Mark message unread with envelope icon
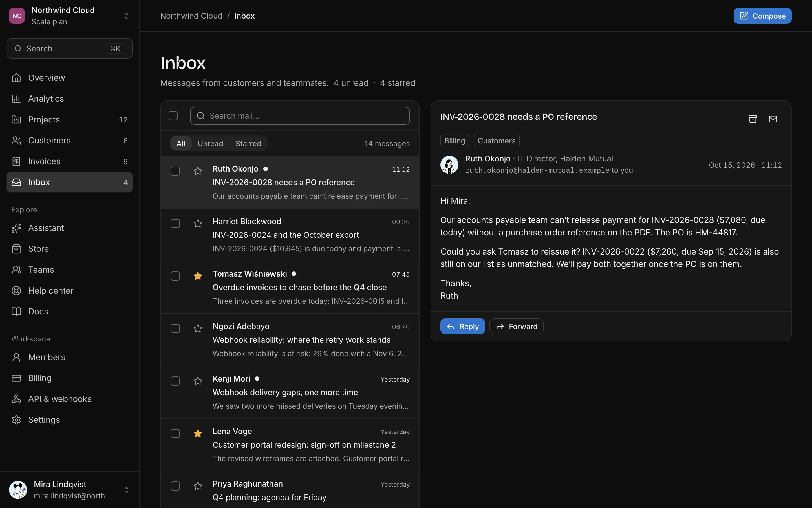The image size is (812, 508). (x=773, y=119)
